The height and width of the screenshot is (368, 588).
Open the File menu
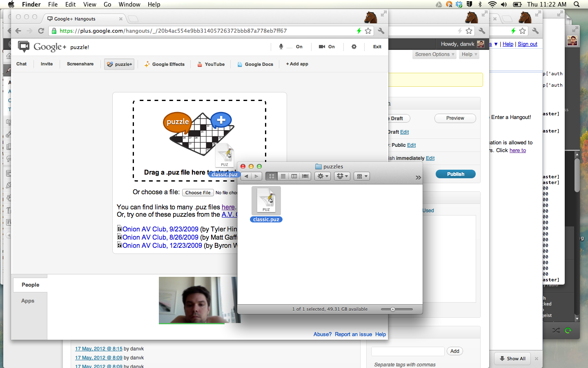53,4
